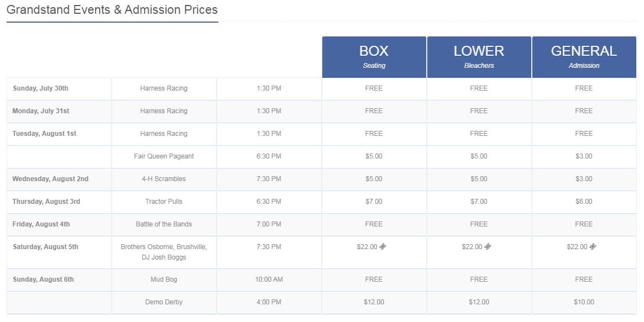Click Tractor Pulls lower bleachers price $7.00
The image size is (644, 322).
(x=479, y=202)
